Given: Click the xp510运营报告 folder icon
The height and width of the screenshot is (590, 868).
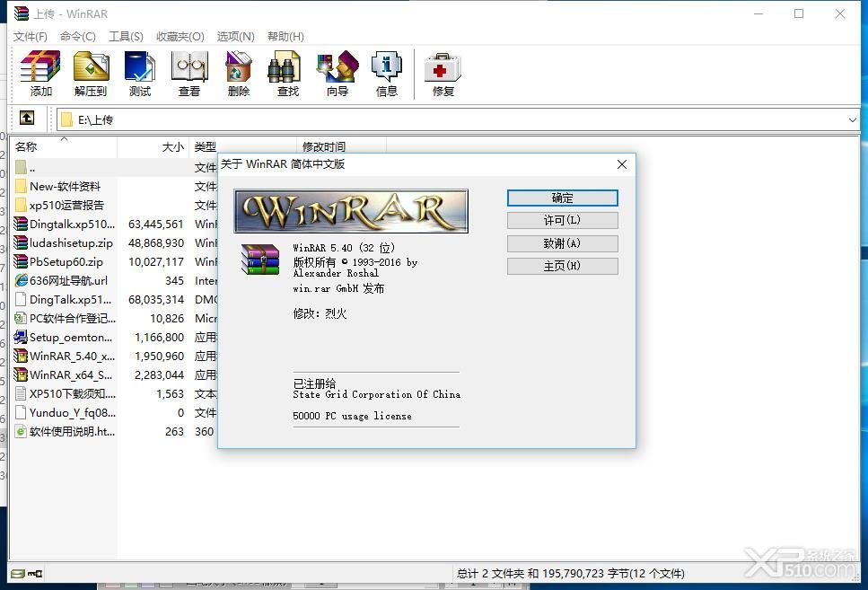Looking at the screenshot, I should [x=21, y=205].
